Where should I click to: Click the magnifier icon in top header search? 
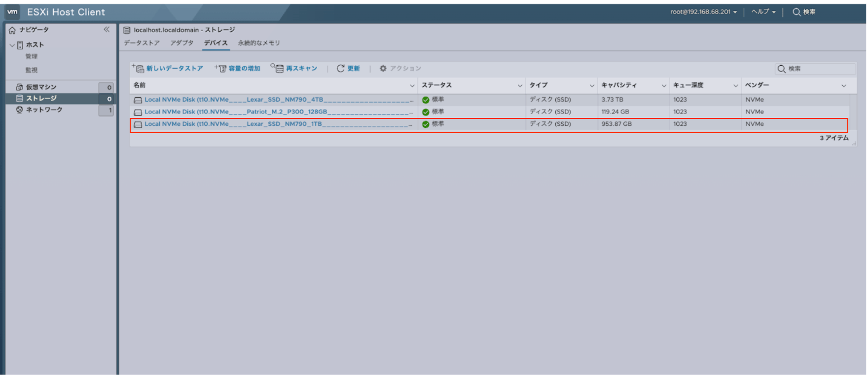pos(796,12)
